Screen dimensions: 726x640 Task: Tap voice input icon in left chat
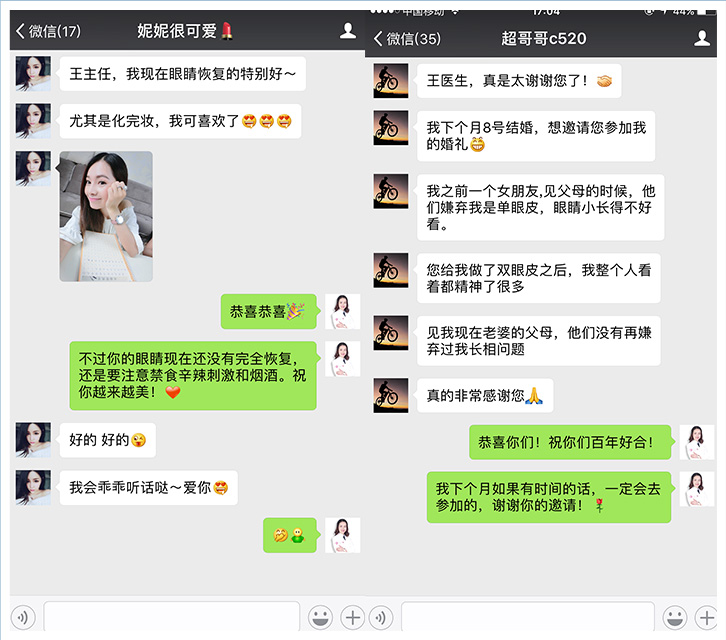click(x=24, y=616)
